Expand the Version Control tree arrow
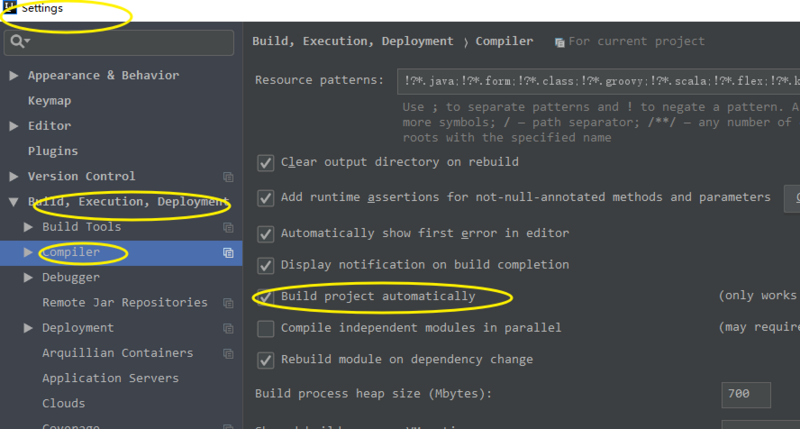The image size is (800, 429). (x=14, y=176)
